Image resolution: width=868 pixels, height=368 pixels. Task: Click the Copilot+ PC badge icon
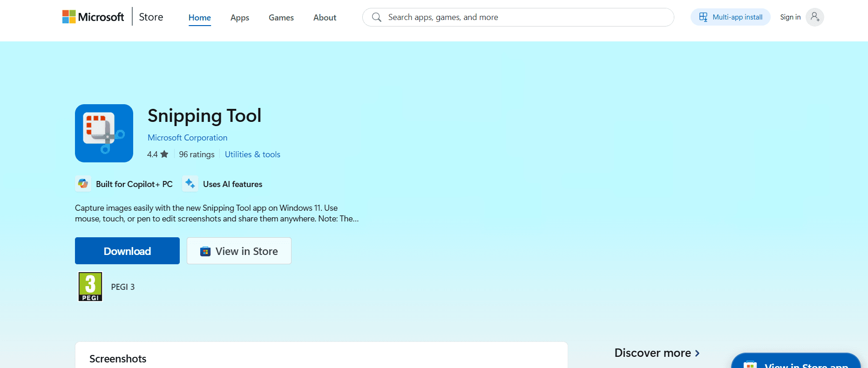coord(83,184)
